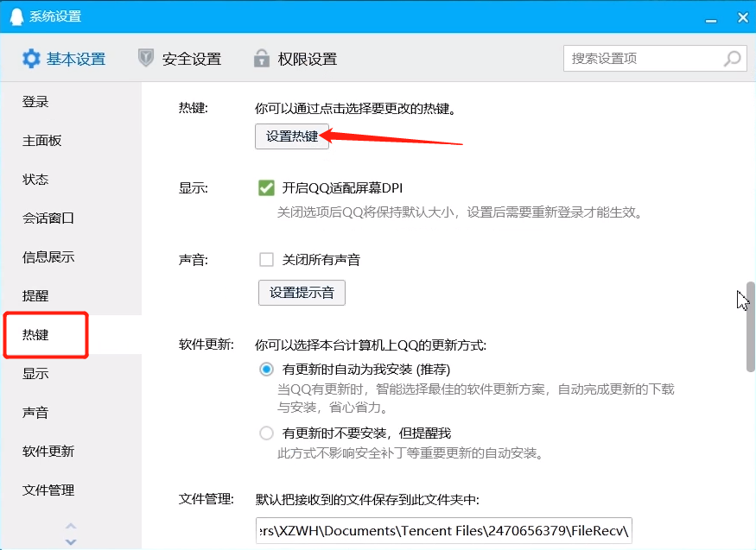Click the 设置提示音 button
Screen dimensions: 756x550
pos(301,293)
